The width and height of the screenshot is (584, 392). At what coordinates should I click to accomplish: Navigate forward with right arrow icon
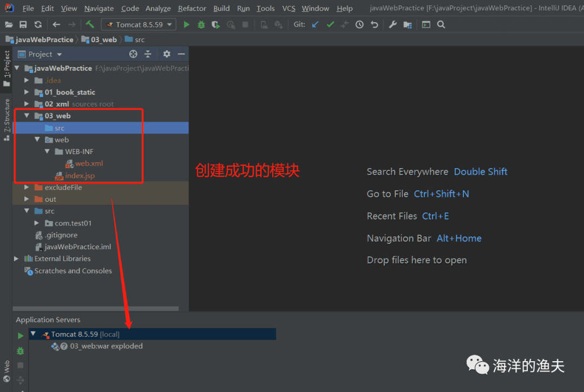click(x=71, y=24)
